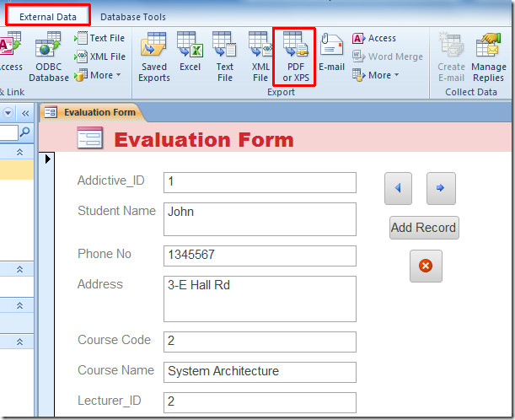Collapse the third navigation group chevron

click(x=19, y=305)
